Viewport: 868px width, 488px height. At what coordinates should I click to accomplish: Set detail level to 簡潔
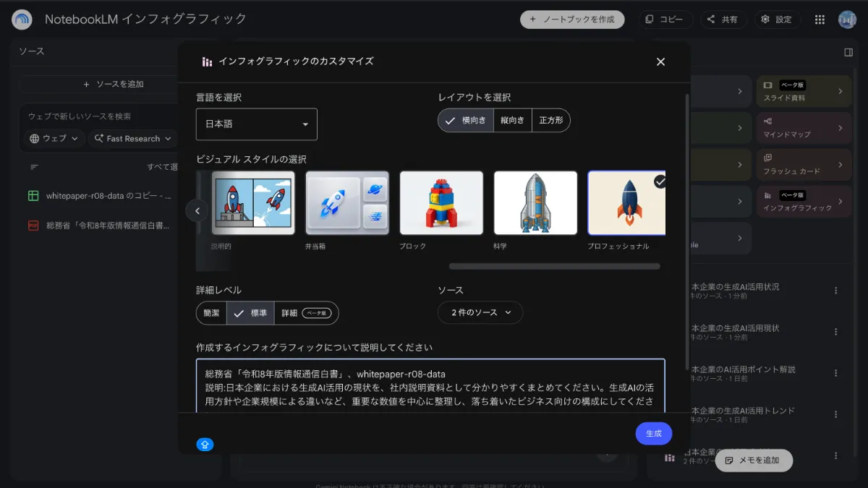tap(211, 313)
